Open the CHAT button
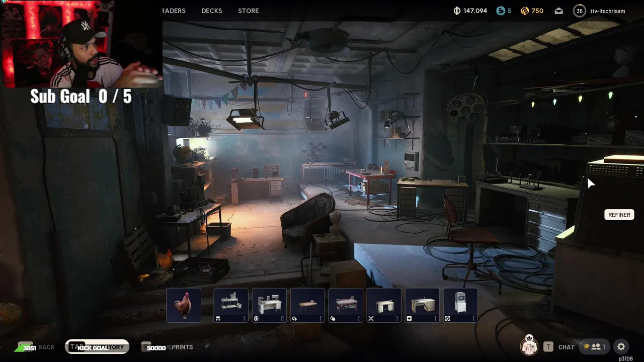The height and width of the screenshot is (362, 644). (x=566, y=347)
